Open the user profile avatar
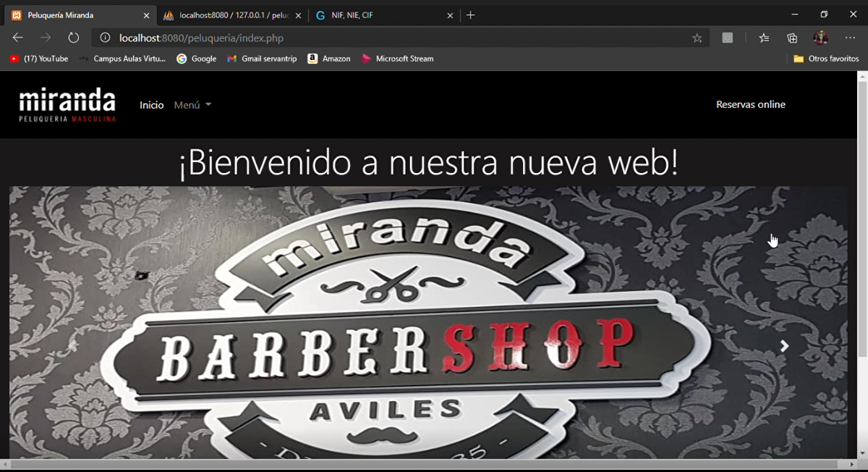This screenshot has width=868, height=472. pyautogui.click(x=820, y=38)
